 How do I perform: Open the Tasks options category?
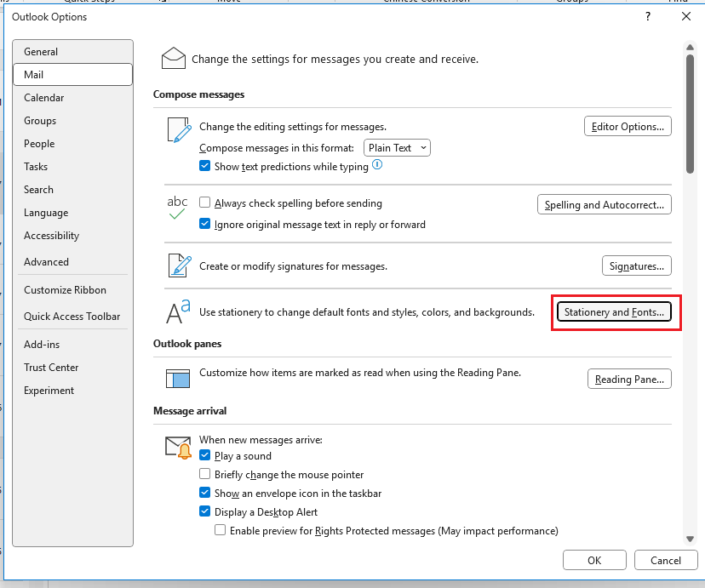click(73, 166)
